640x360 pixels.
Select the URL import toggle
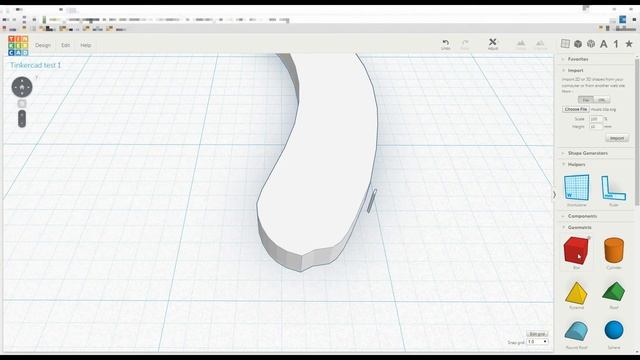tap(601, 100)
